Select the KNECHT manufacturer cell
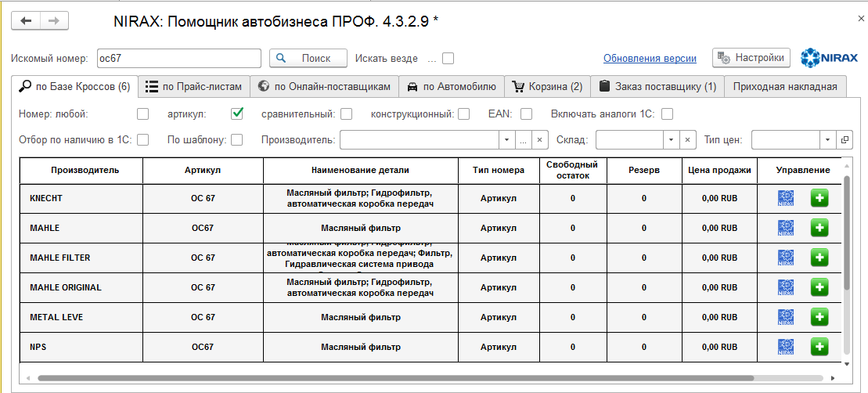The image size is (868, 393). [x=81, y=198]
